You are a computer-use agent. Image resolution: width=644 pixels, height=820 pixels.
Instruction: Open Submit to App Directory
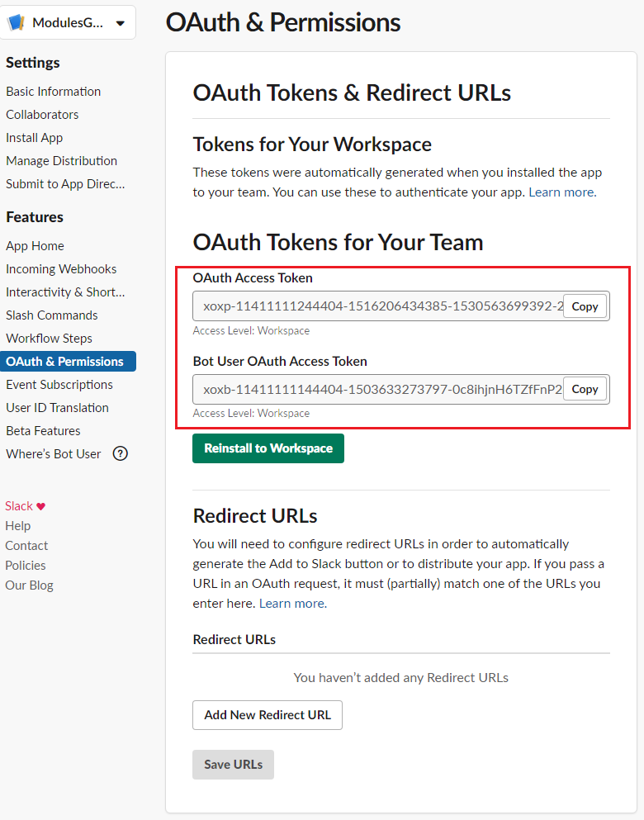tap(65, 183)
